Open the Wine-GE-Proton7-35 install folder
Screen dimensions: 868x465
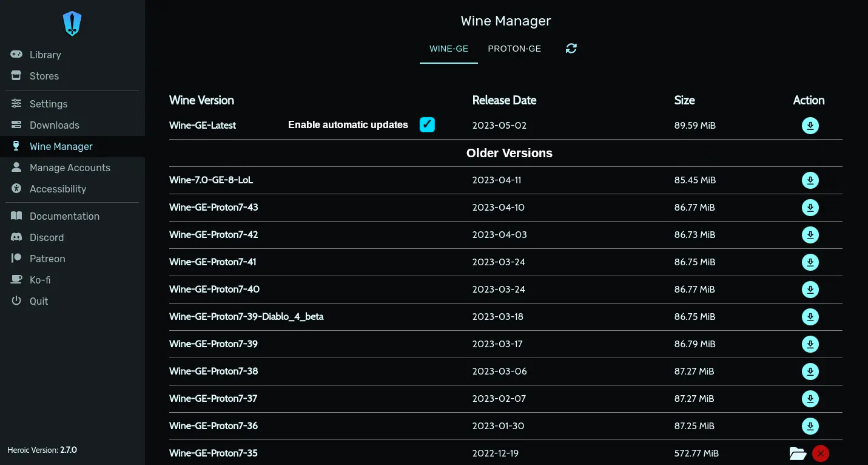(798, 453)
